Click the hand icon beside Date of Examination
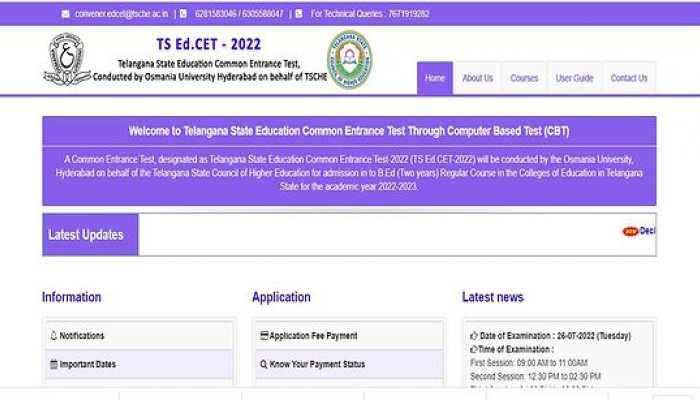The width and height of the screenshot is (700, 400). tap(474, 336)
